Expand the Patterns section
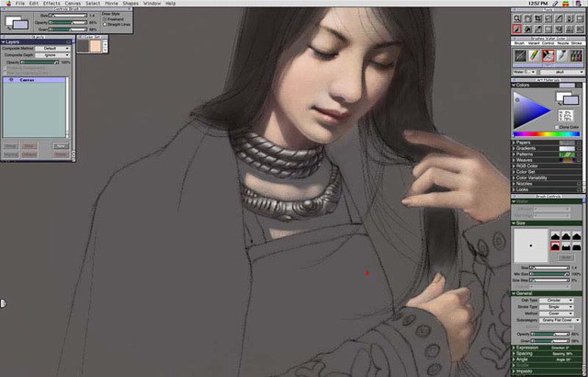This screenshot has height=377, width=588. (x=514, y=154)
